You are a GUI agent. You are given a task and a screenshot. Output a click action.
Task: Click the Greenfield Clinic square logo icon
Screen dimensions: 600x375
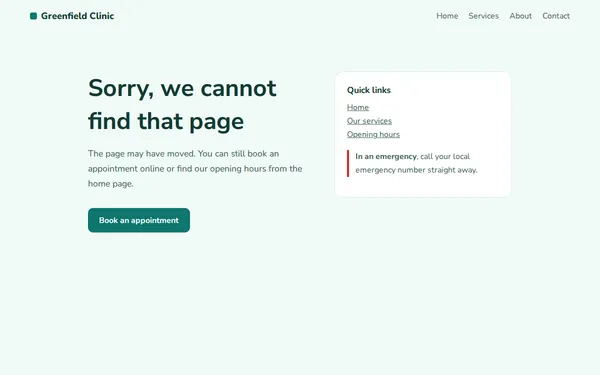pyautogui.click(x=33, y=16)
